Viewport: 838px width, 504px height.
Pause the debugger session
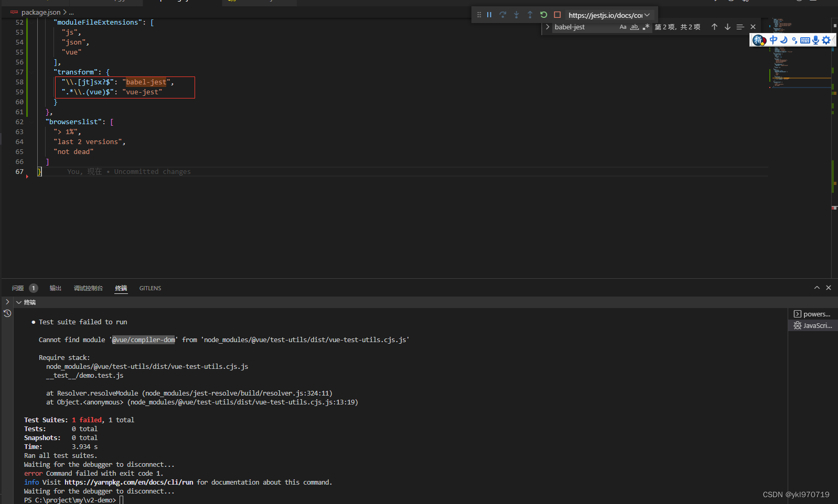[489, 15]
